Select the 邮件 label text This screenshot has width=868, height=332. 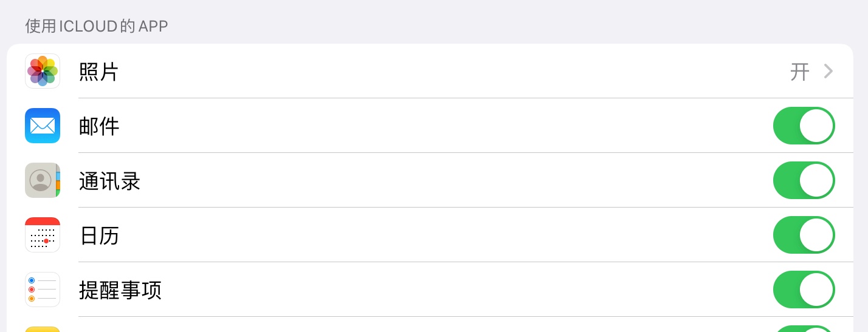[x=99, y=126]
